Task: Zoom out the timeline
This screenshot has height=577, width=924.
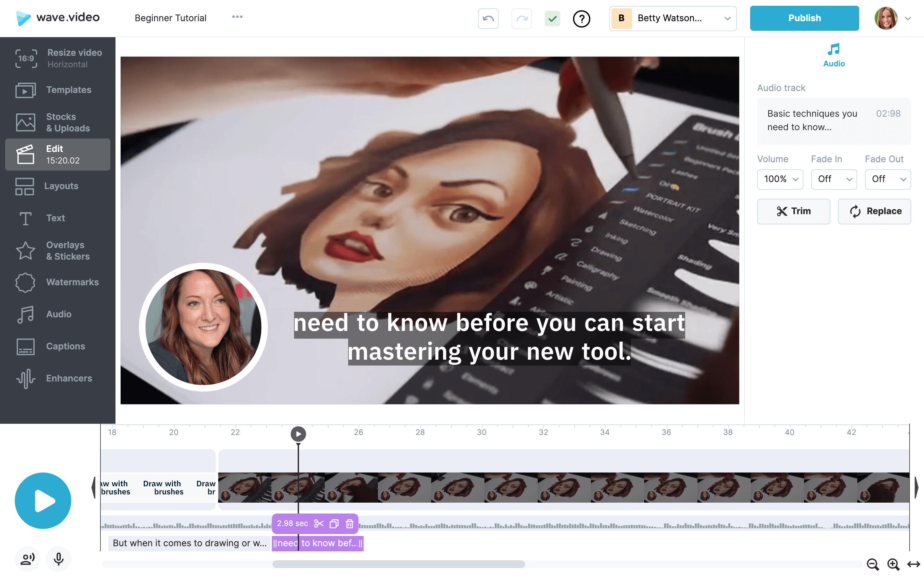Action: (x=872, y=564)
